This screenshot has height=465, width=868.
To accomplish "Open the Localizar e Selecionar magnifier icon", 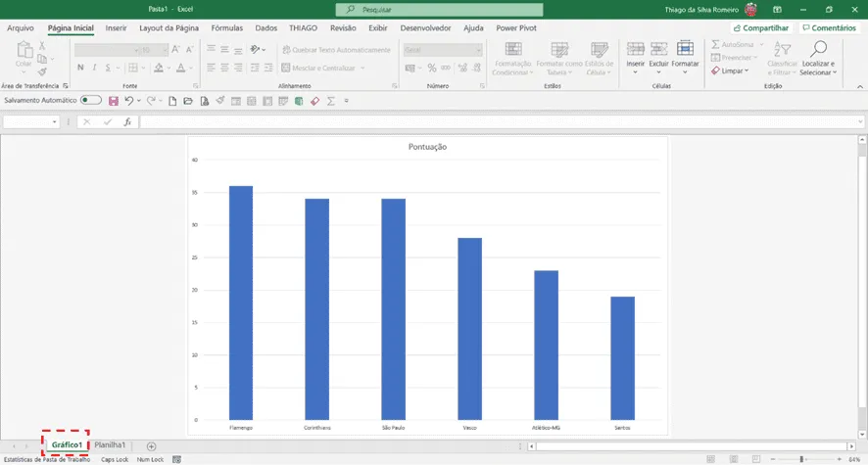I will coord(818,49).
